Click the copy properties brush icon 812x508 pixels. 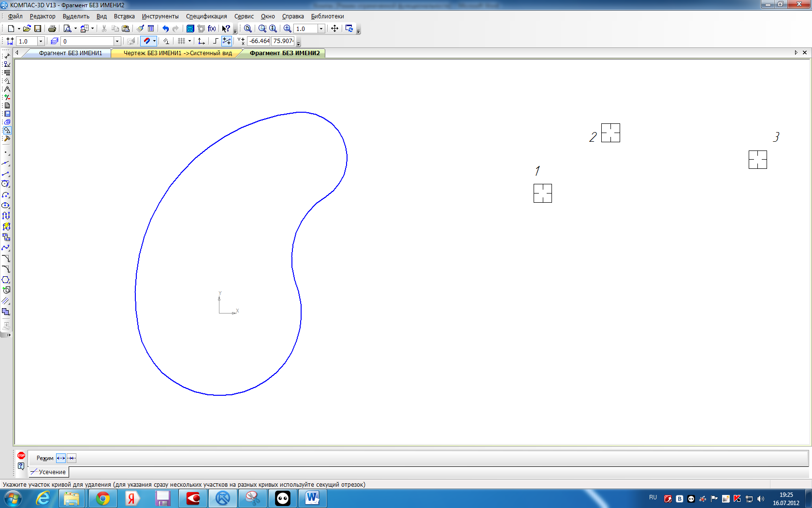(140, 29)
